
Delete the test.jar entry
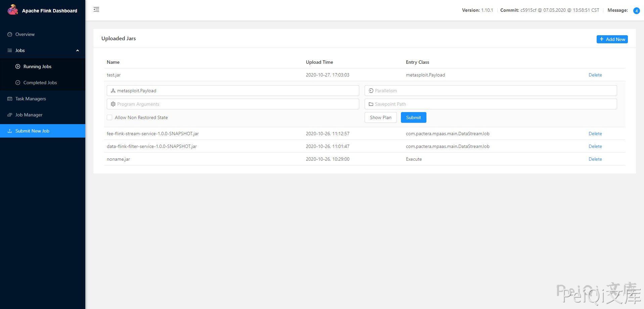click(595, 75)
